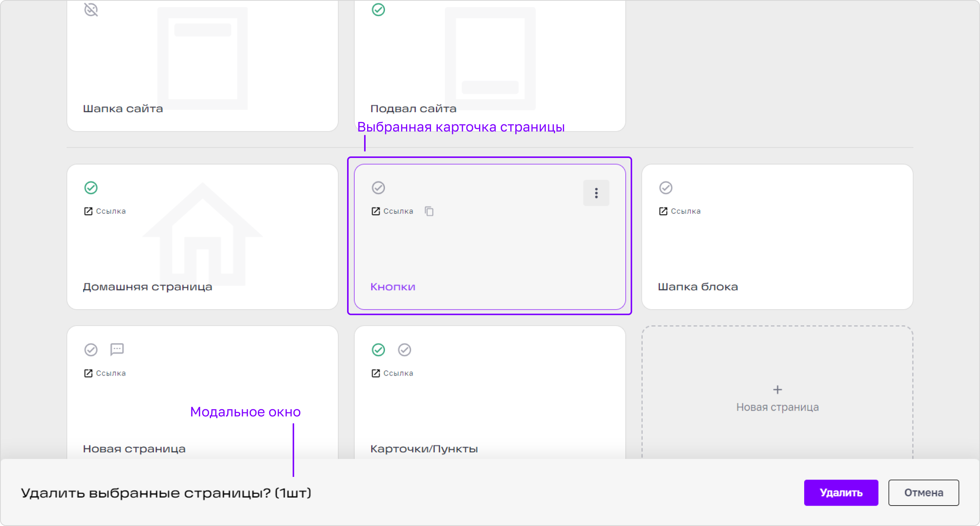
Task: Open Ссылка link on Новая страница card
Action: 105,373
